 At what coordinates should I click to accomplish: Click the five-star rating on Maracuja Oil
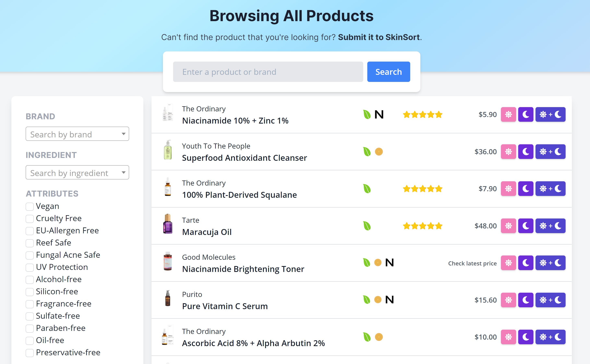(x=423, y=226)
